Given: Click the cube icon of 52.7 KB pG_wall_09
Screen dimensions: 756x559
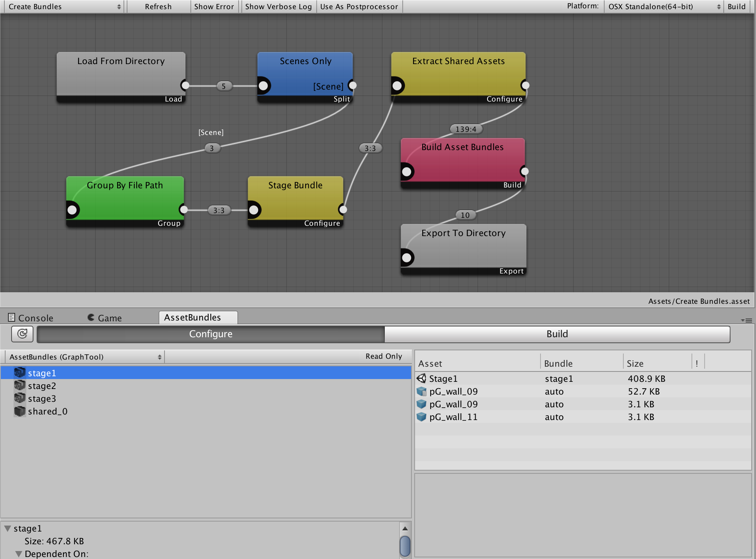Looking at the screenshot, I should pyautogui.click(x=421, y=391).
